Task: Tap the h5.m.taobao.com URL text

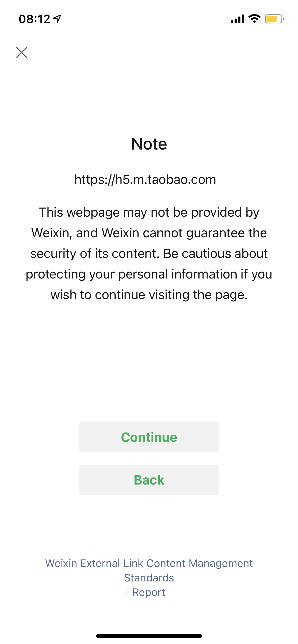Action: (x=145, y=180)
